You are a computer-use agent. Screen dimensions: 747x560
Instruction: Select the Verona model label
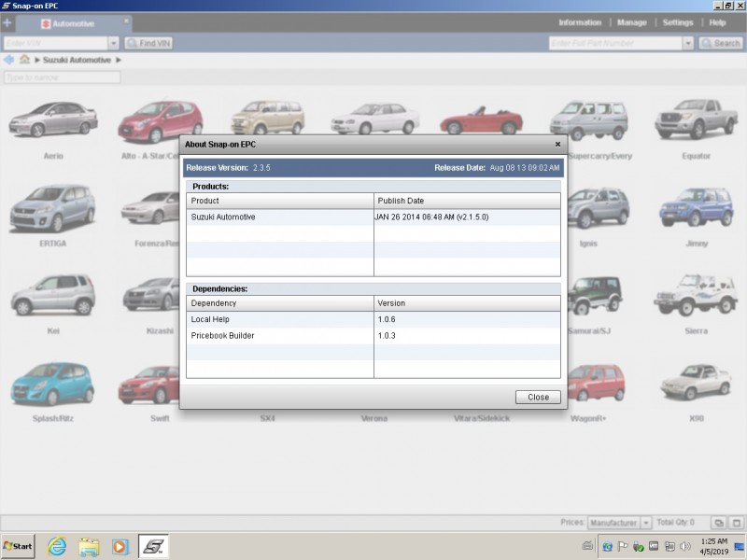(x=374, y=418)
